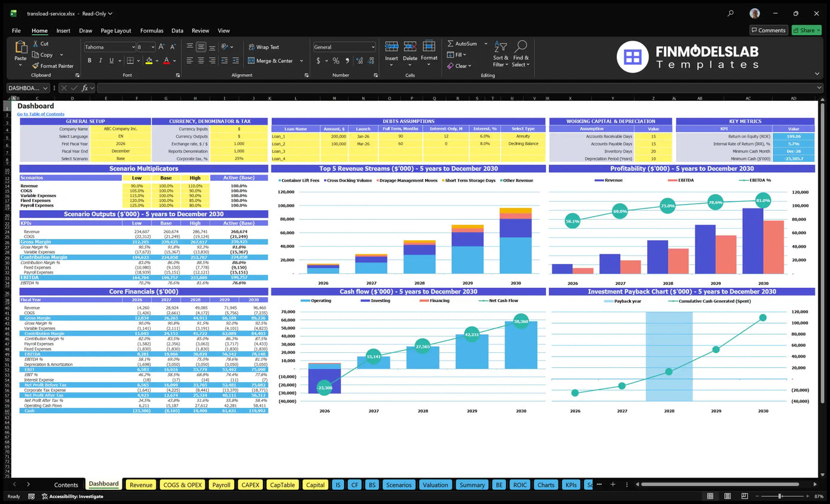Open the Revenue sheet tab
This screenshot has width=830, height=504.
point(141,484)
